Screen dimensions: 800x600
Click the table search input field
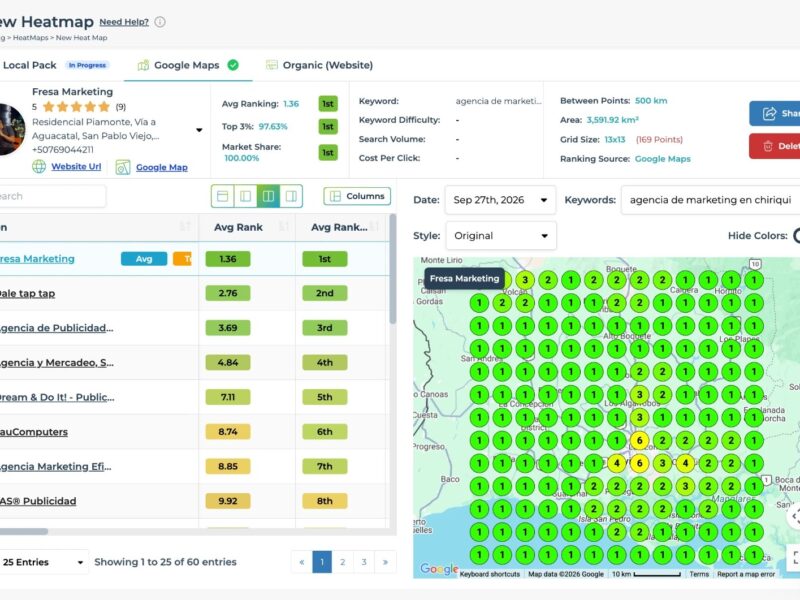(x=51, y=196)
